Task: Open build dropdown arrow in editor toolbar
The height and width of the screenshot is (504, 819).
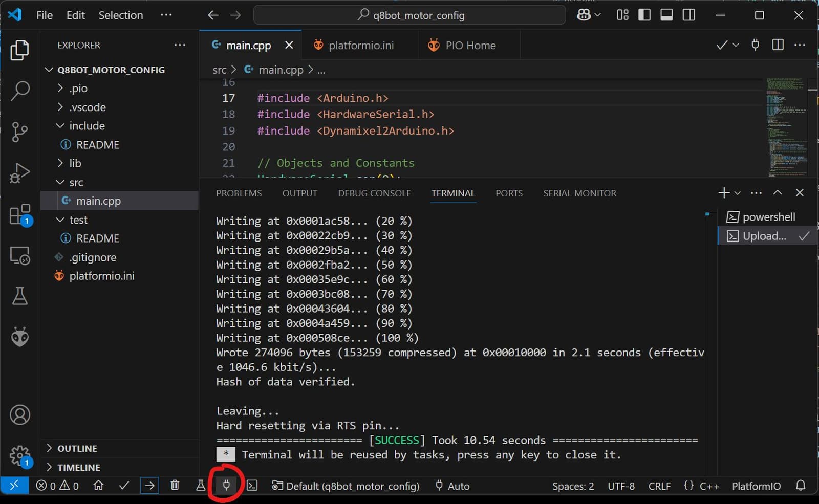Action: [736, 45]
